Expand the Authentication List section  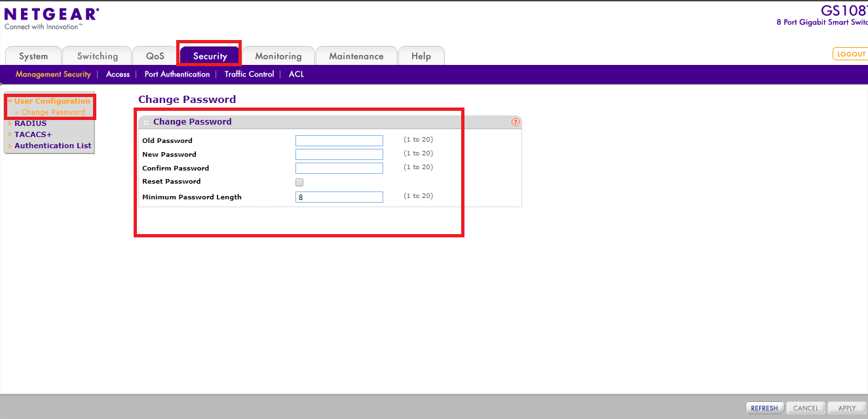click(52, 146)
